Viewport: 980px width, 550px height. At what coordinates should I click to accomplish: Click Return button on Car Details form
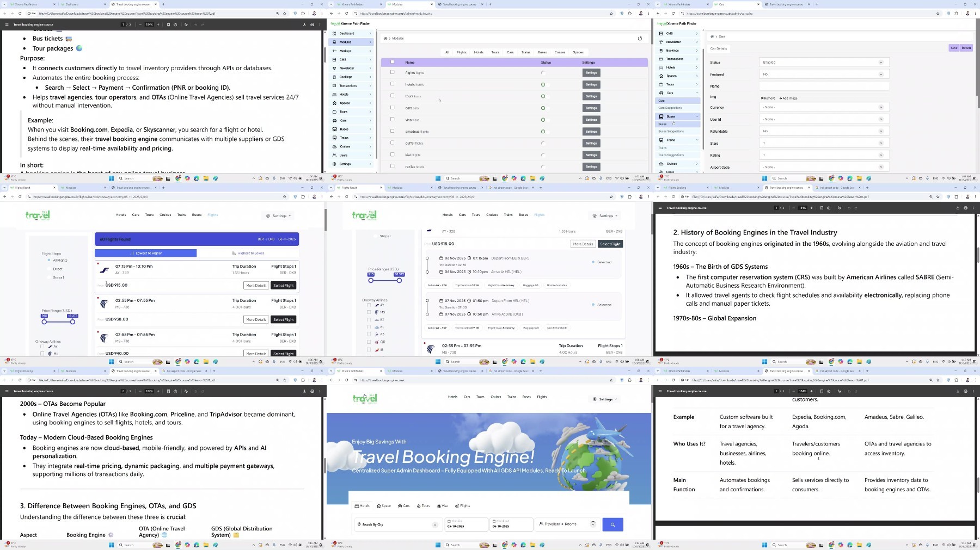point(966,48)
